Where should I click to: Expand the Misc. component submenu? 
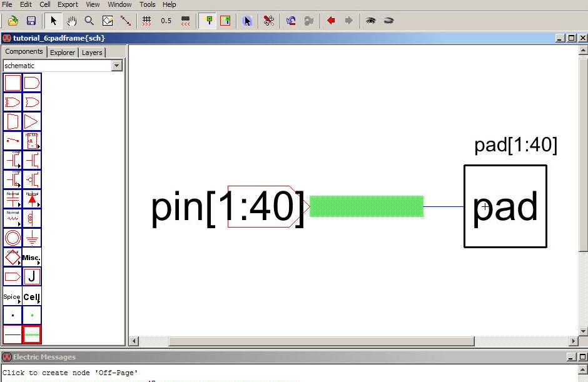tap(32, 257)
